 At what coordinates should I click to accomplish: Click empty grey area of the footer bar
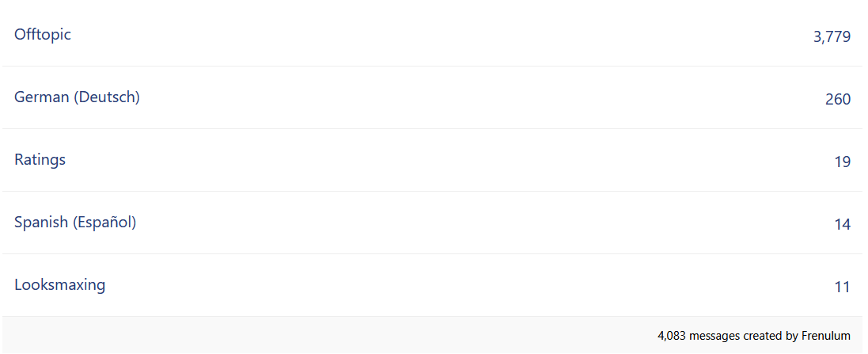tap(327, 335)
